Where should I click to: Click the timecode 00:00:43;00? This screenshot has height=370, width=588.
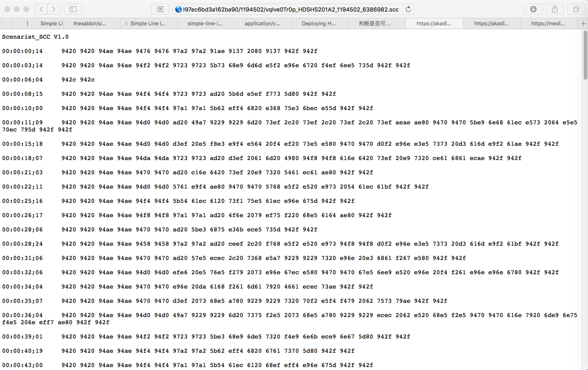(22, 365)
